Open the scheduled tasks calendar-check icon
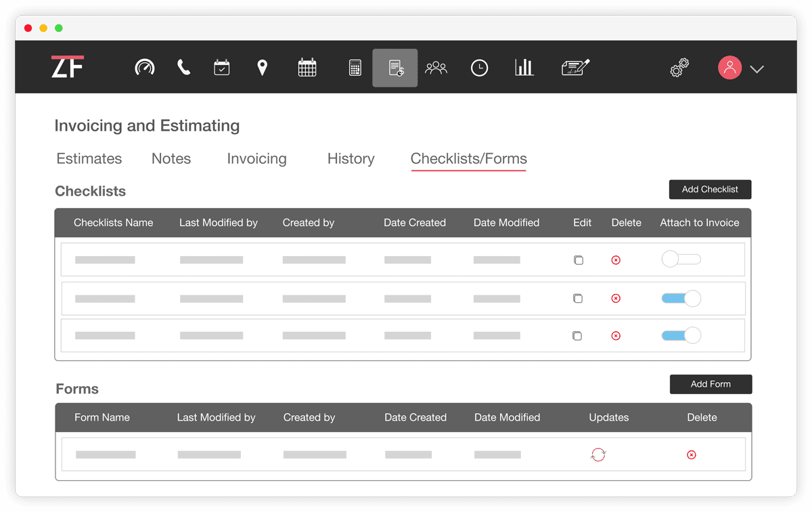 tap(222, 67)
